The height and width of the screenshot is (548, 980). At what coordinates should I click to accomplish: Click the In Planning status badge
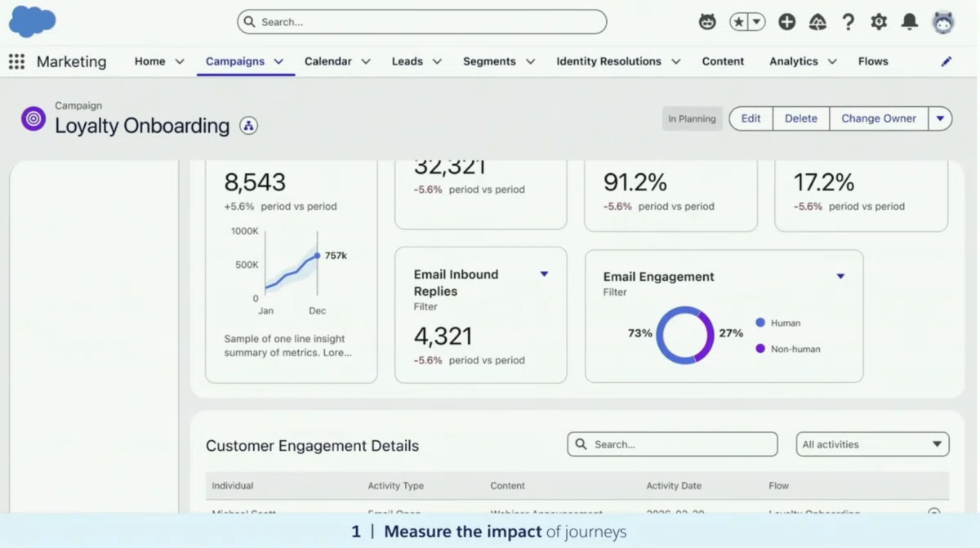[x=692, y=118]
